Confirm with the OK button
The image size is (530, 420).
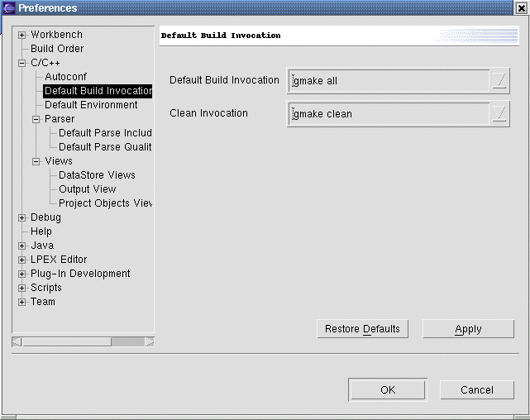(x=388, y=390)
